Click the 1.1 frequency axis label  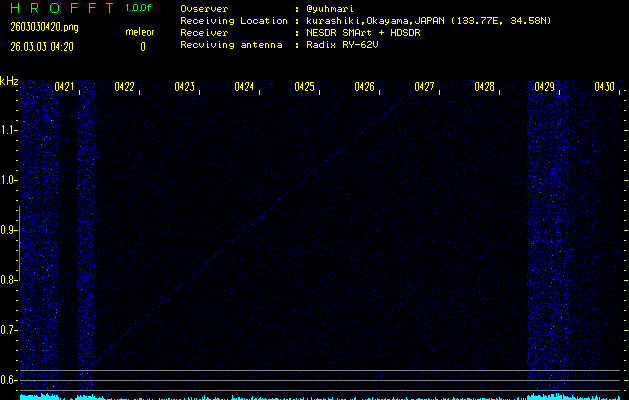[8, 130]
